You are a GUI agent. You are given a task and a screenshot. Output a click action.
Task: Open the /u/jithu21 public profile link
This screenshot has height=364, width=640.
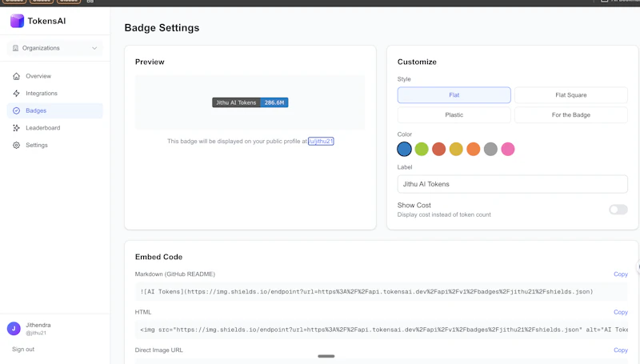(321, 141)
